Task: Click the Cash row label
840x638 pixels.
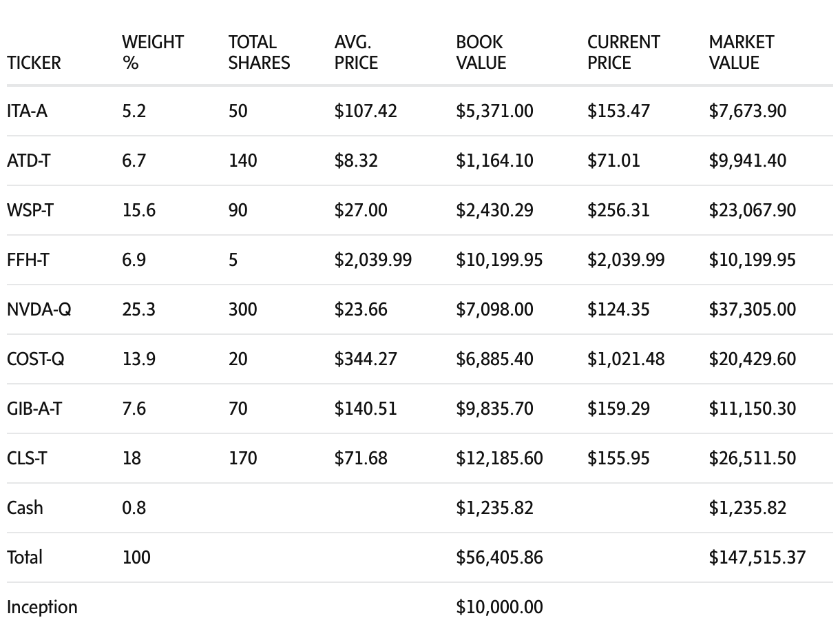Action: (25, 508)
